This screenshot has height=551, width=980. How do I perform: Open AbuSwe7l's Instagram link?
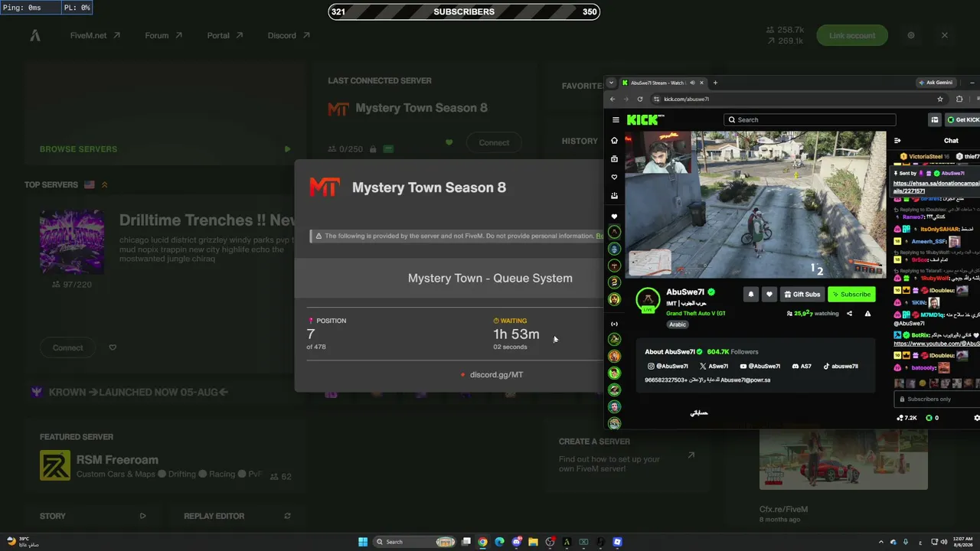(x=668, y=366)
